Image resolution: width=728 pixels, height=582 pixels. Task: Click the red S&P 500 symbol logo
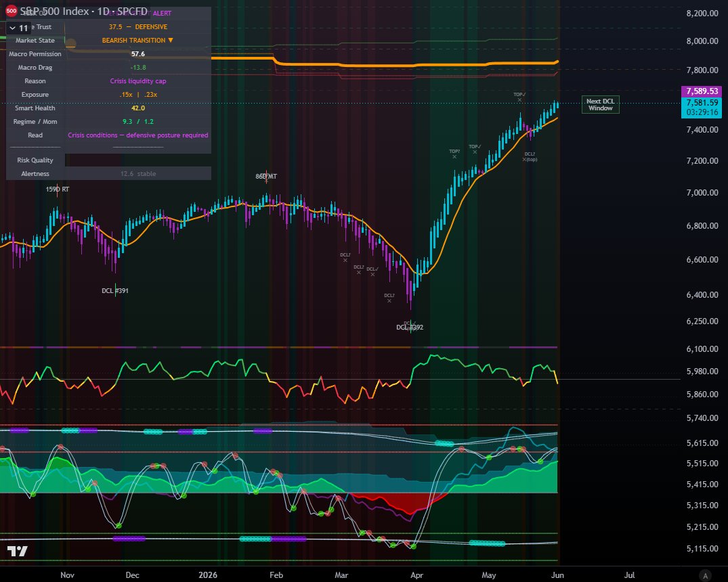(x=11, y=11)
